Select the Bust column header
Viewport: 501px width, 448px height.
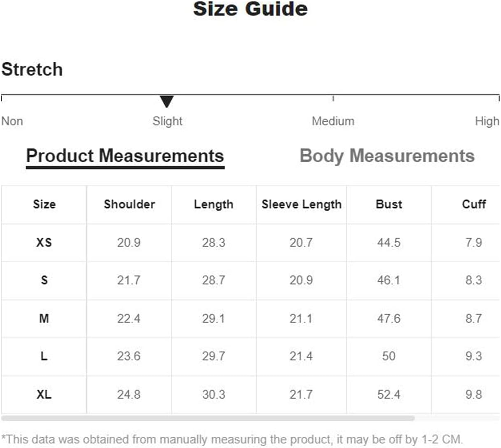coord(389,204)
